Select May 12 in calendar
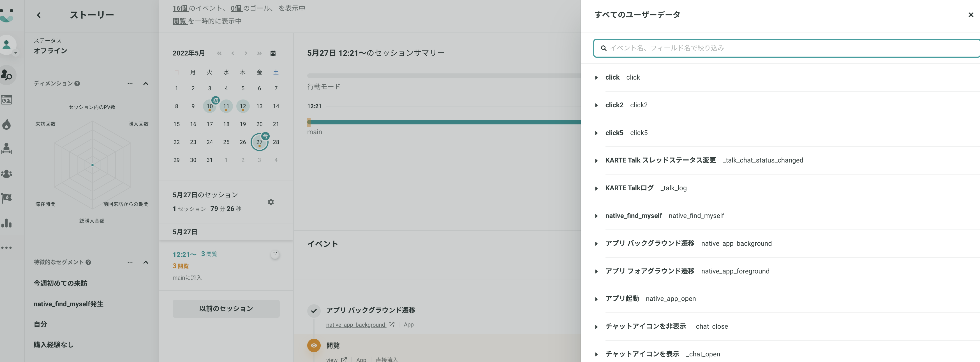 [x=243, y=106]
